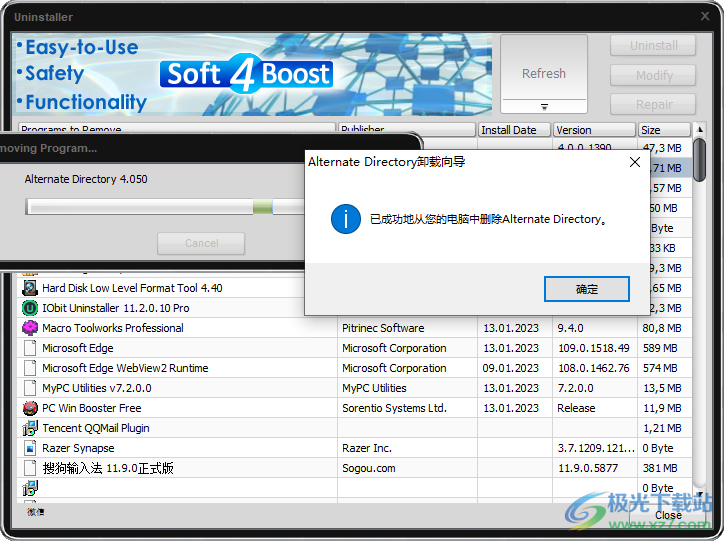Close the Alternate Directory uninstall wizard dialog

pyautogui.click(x=635, y=162)
